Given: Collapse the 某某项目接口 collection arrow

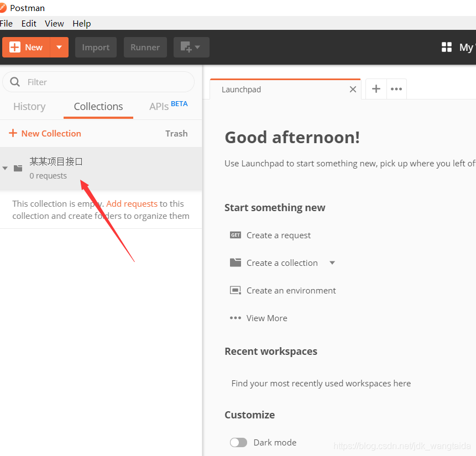Looking at the screenshot, I should 5,168.
